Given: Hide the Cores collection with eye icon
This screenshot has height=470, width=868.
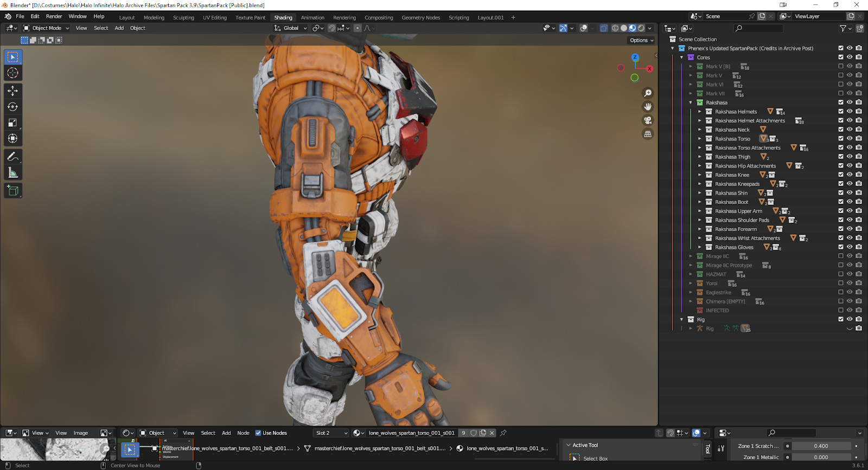Looking at the screenshot, I should [x=850, y=57].
